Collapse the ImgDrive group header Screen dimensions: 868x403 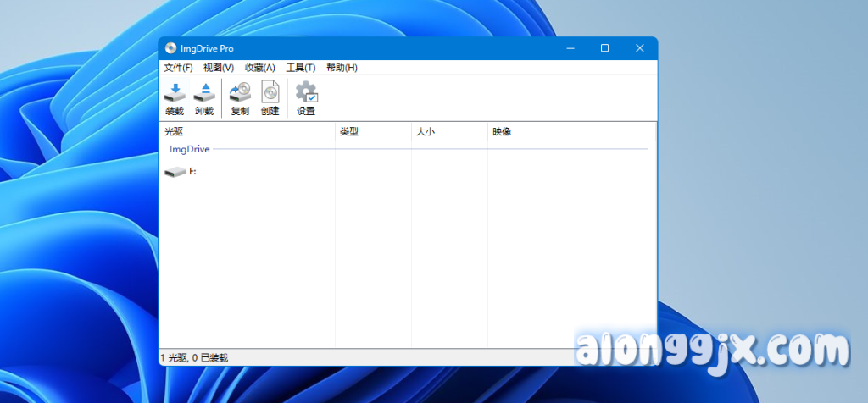[190, 150]
